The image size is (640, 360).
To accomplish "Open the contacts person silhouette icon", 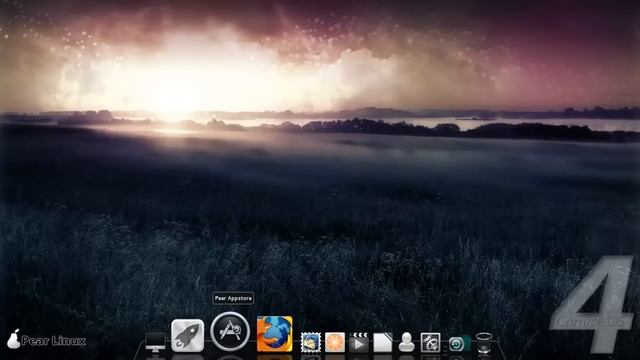I will tap(407, 342).
